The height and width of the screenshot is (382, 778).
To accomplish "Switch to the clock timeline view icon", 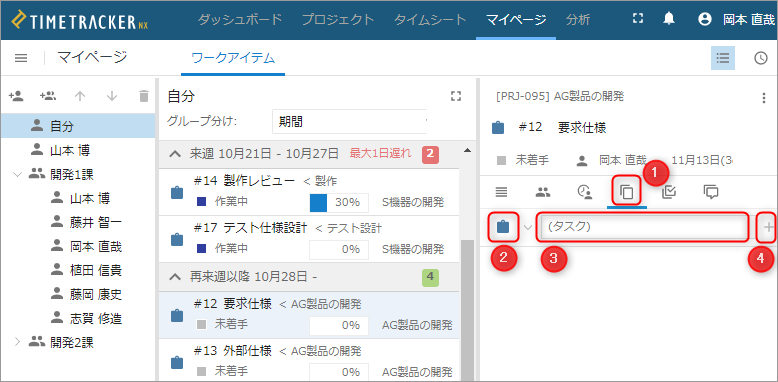I will pyautogui.click(x=761, y=58).
